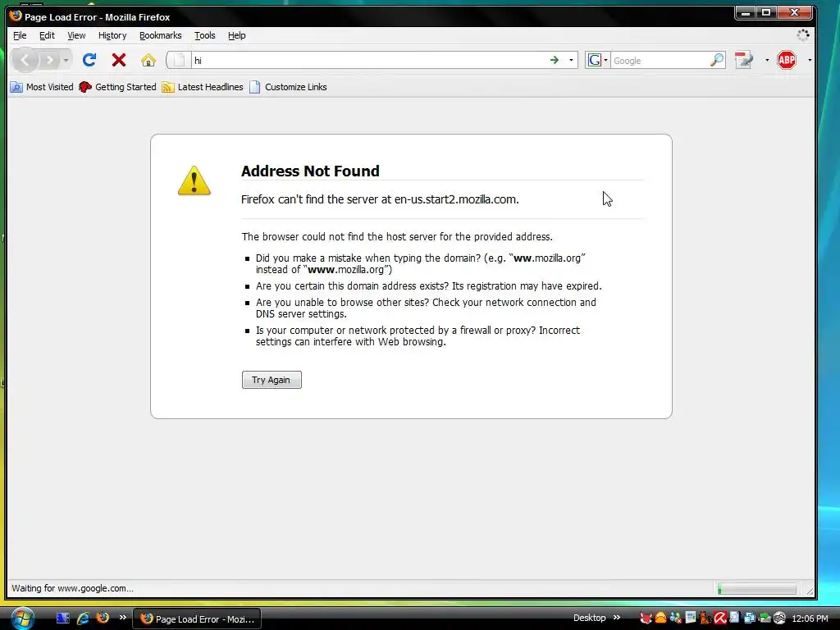Click the Desktop toolbar label on taskbar
Viewport: 840px width, 630px height.
tap(589, 618)
